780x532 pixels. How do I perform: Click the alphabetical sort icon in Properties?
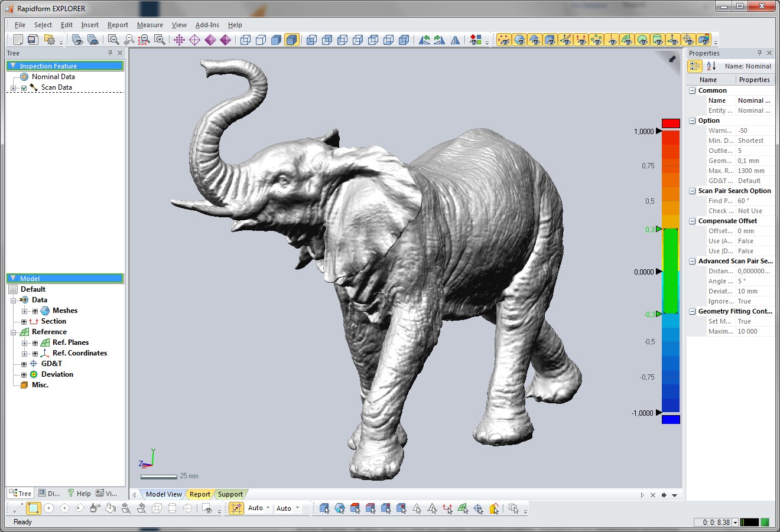711,66
